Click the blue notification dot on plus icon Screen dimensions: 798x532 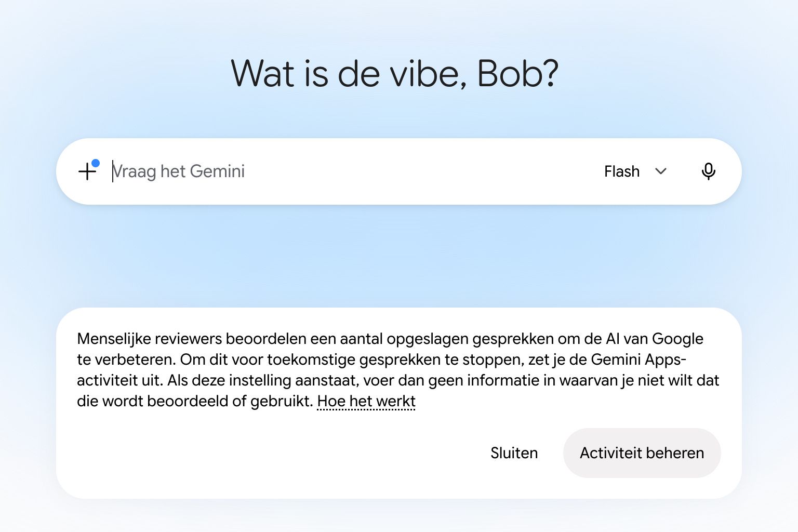96,163
